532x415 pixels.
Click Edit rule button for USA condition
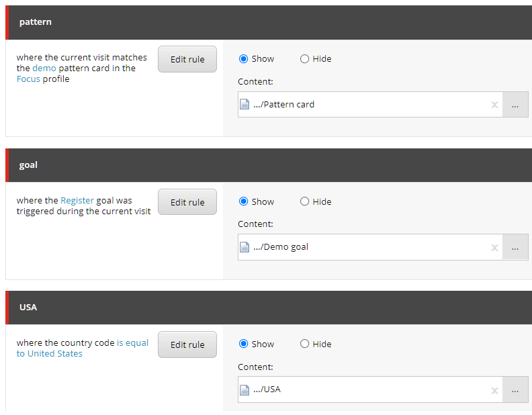[187, 344]
